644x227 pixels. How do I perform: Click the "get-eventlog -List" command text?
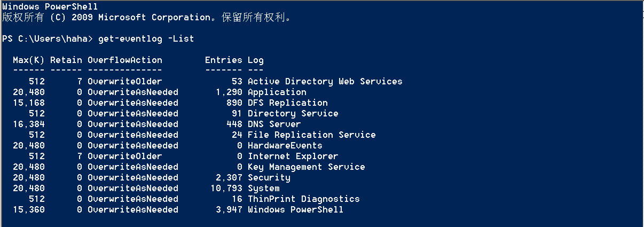point(146,39)
